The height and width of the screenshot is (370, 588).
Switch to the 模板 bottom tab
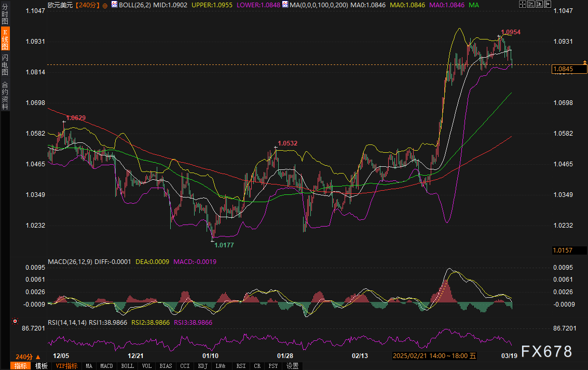point(41,366)
